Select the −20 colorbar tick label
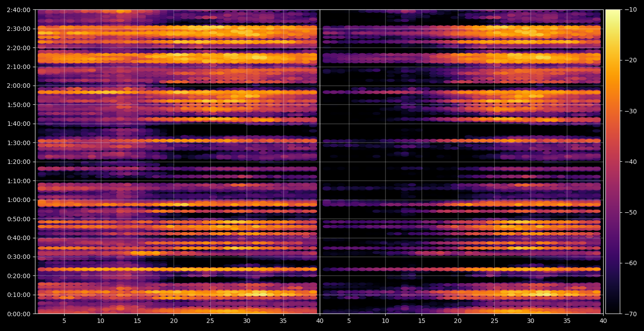 631,60
